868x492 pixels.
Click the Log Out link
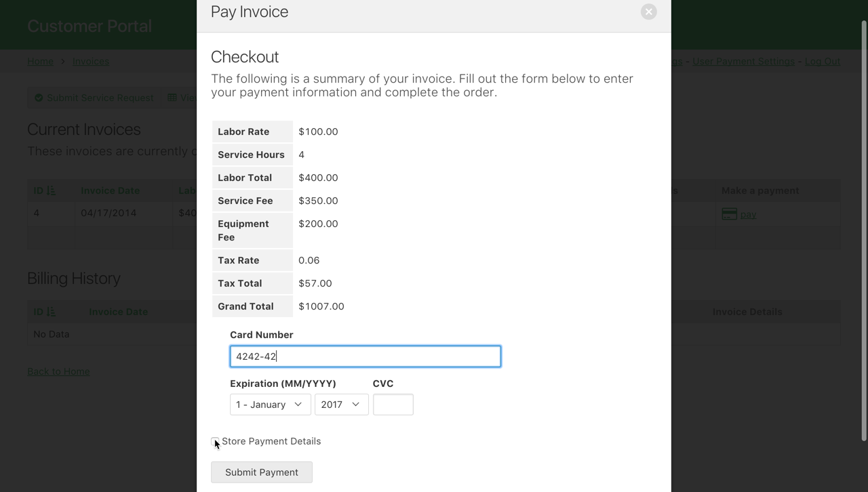[x=822, y=61]
